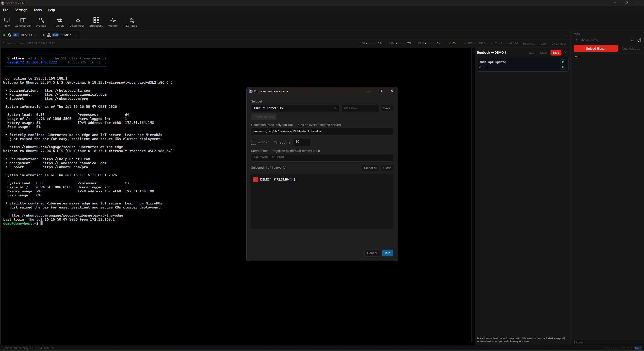Open Profiles key icon in toolbar
Viewport: 644px width, 351px height.
tap(41, 22)
